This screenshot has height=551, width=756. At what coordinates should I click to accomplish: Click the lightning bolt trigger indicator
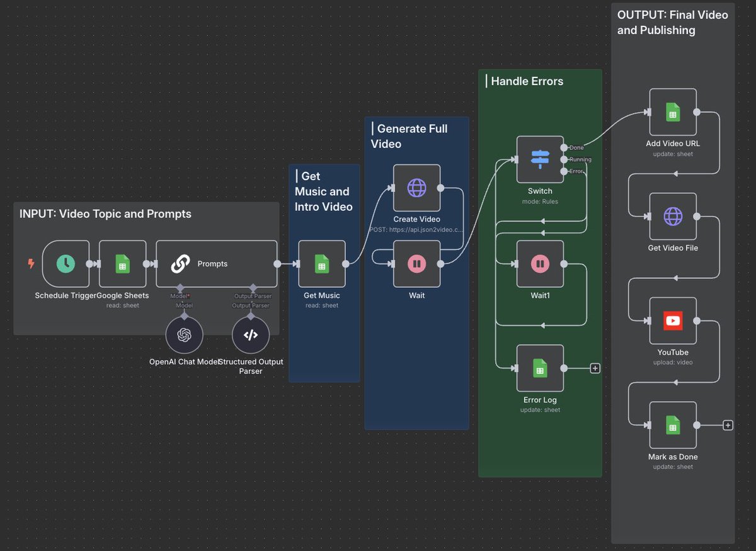tap(31, 264)
